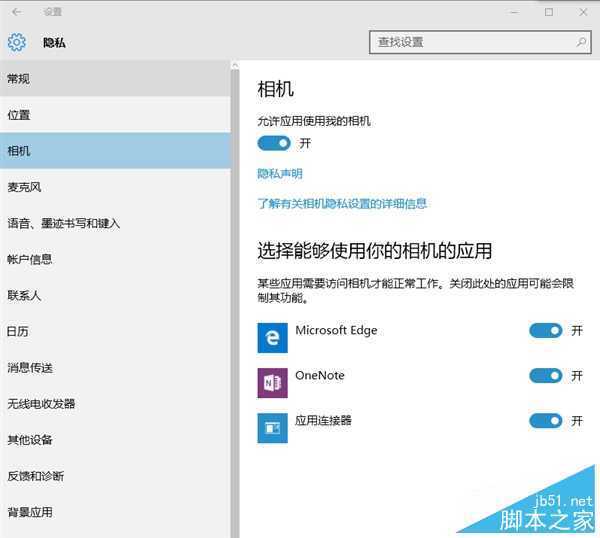Click the 应用连接器 app icon
Screen dimensions: 600x538
point(272,428)
